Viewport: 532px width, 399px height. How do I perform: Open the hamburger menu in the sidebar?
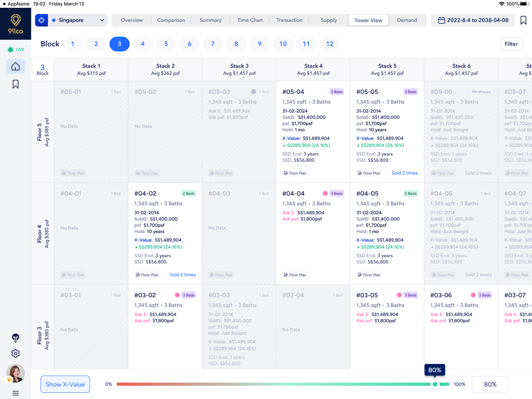pos(16,393)
